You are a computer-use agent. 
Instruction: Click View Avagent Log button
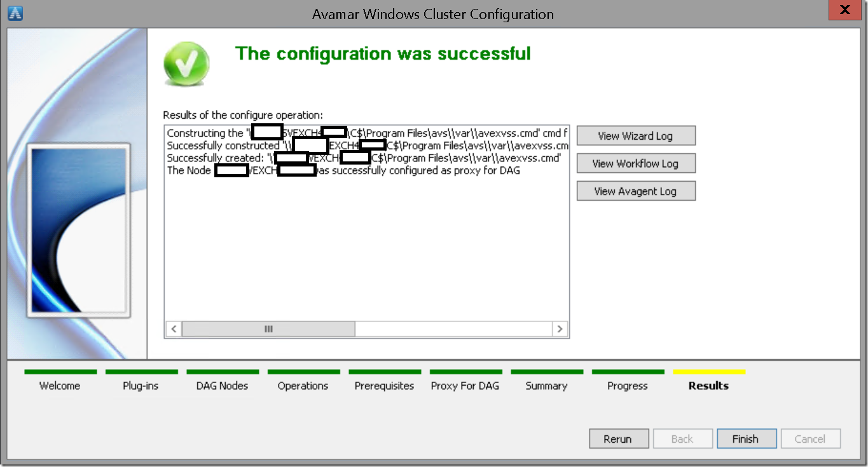click(x=636, y=191)
